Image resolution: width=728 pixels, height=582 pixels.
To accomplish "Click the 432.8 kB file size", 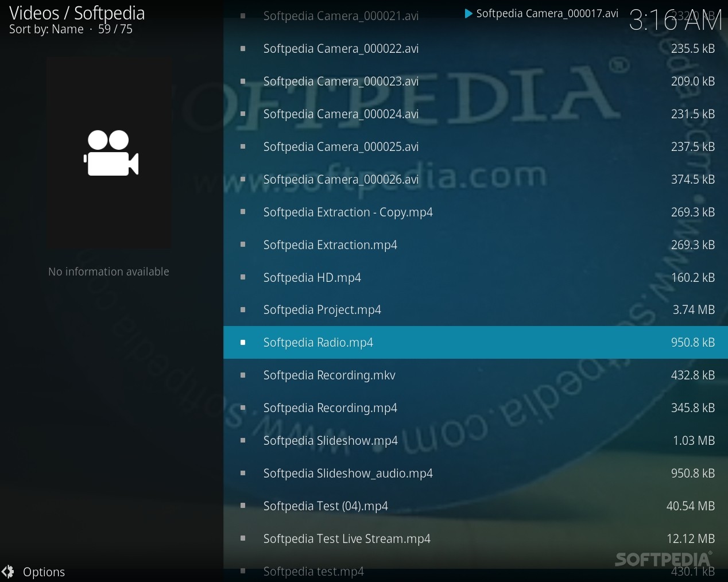I will point(693,375).
